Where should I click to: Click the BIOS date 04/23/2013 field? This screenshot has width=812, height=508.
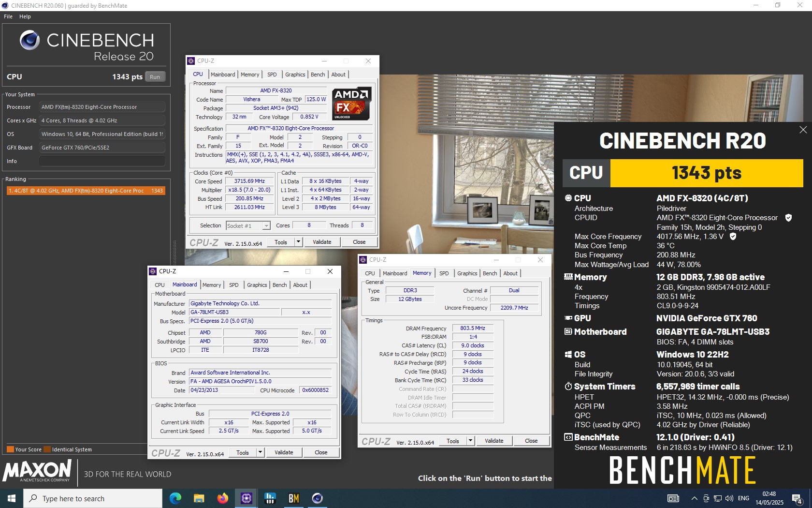tap(221, 390)
